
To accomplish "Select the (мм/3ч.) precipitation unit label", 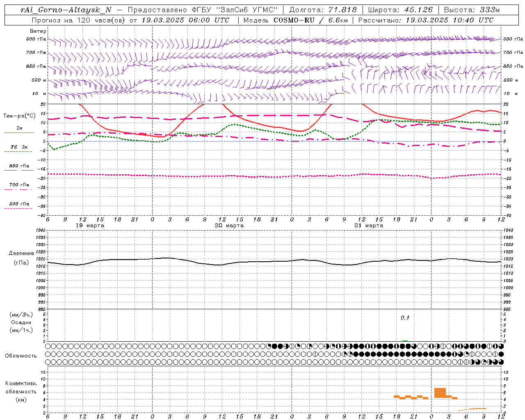I will click(21, 315).
